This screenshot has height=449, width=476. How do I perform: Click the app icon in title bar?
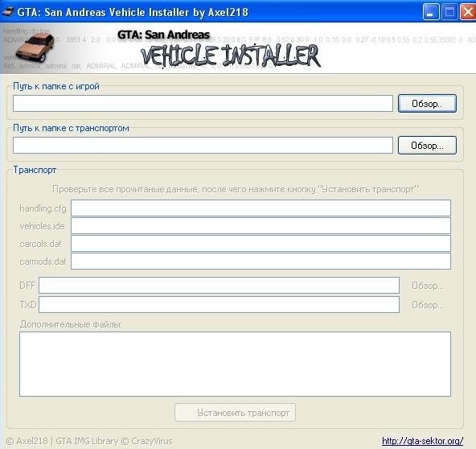click(8, 12)
